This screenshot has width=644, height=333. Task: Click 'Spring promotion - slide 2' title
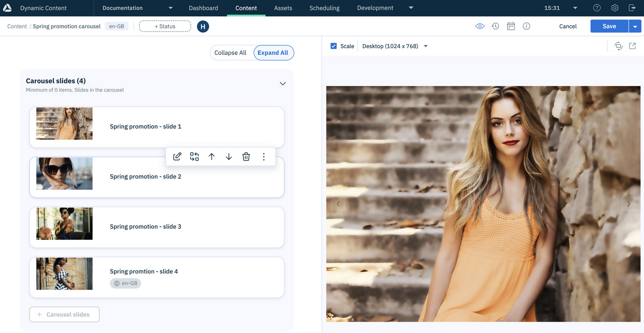pyautogui.click(x=146, y=176)
